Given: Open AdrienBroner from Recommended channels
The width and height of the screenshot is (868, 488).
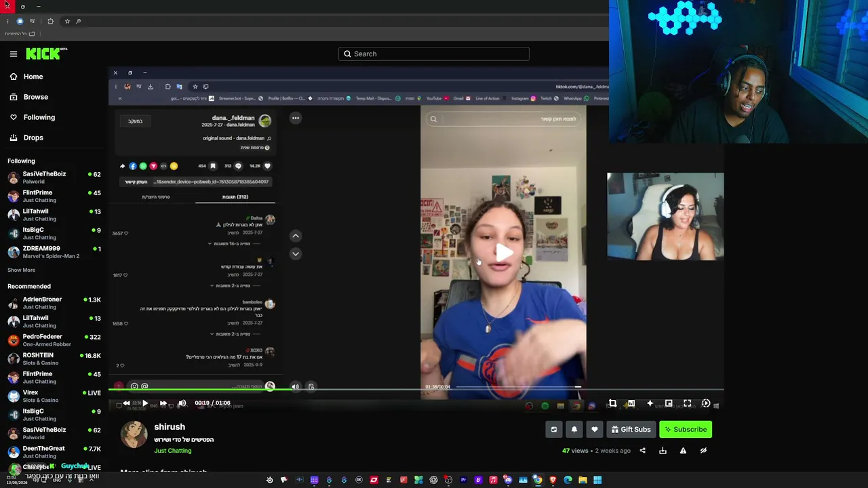Looking at the screenshot, I should point(54,303).
